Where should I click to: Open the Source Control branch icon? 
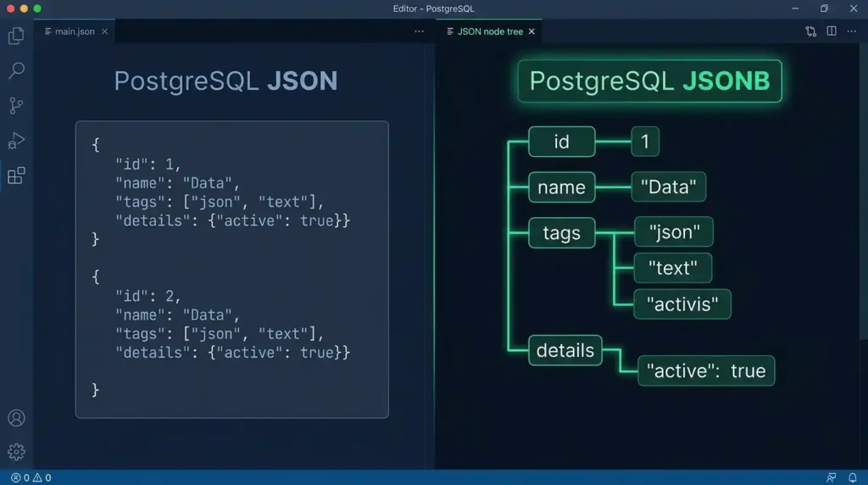coord(16,105)
